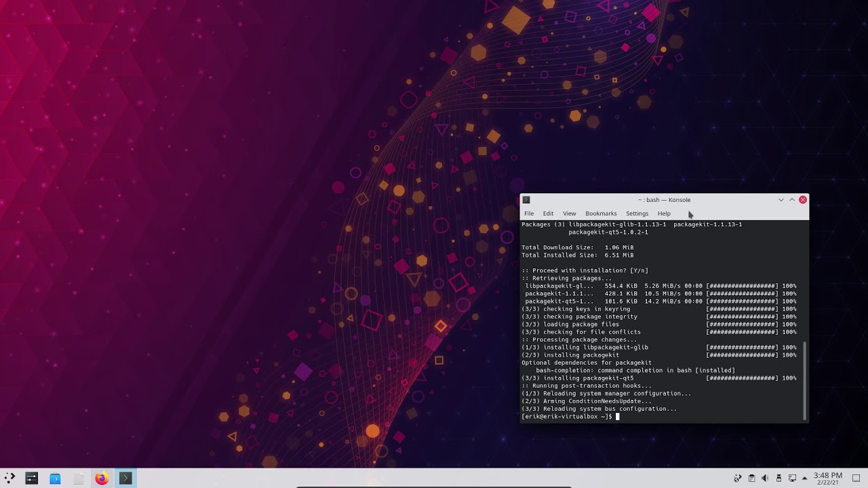Click the 'Optional dependencies for packagekit' line
Viewport: 868px width, 488px height.
point(587,363)
